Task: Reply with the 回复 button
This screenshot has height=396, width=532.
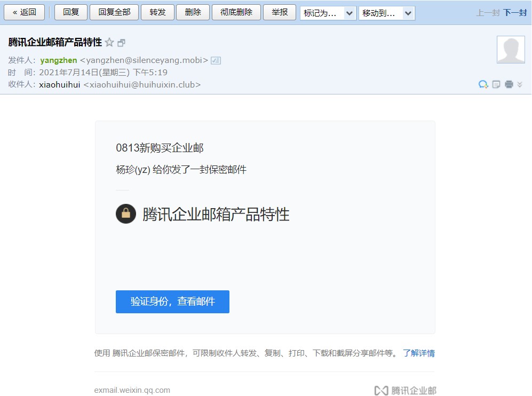Action: click(71, 13)
